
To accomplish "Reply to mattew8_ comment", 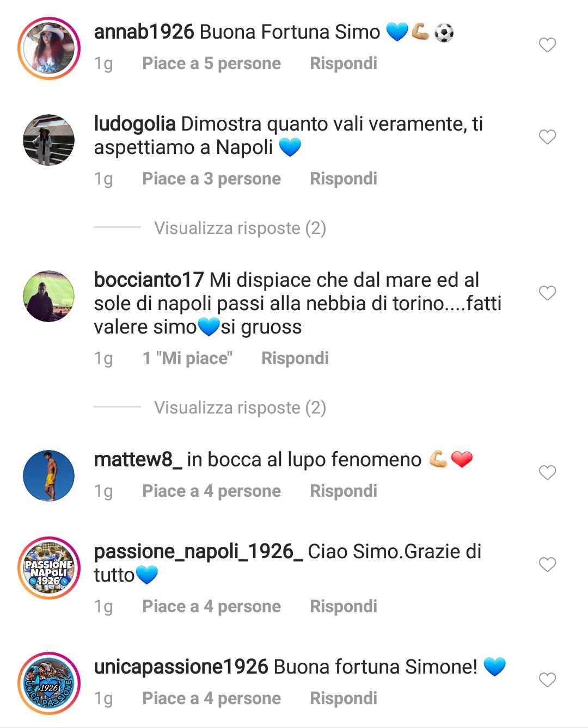I will pyautogui.click(x=344, y=491).
